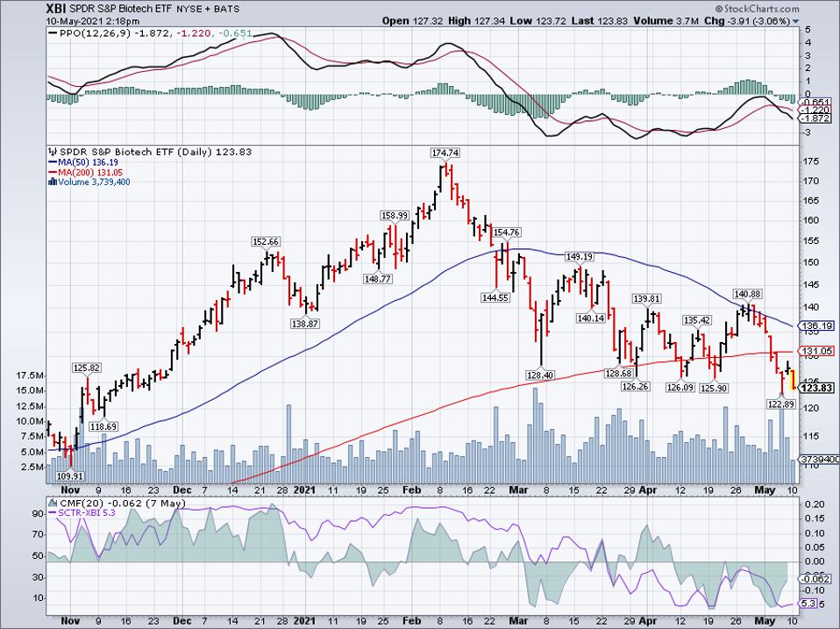Click the bold 123.83 last price axis tag

tap(817, 388)
